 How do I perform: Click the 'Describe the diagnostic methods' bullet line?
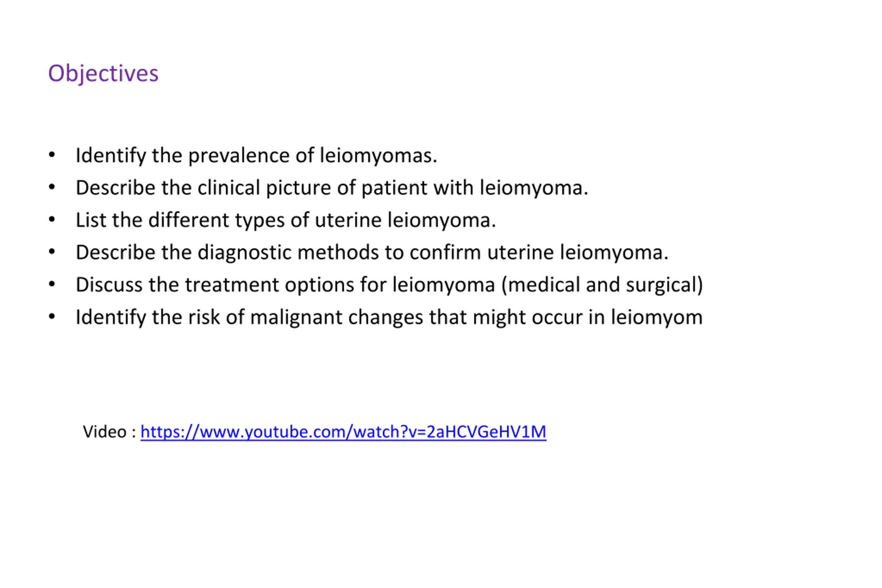pos(372,252)
